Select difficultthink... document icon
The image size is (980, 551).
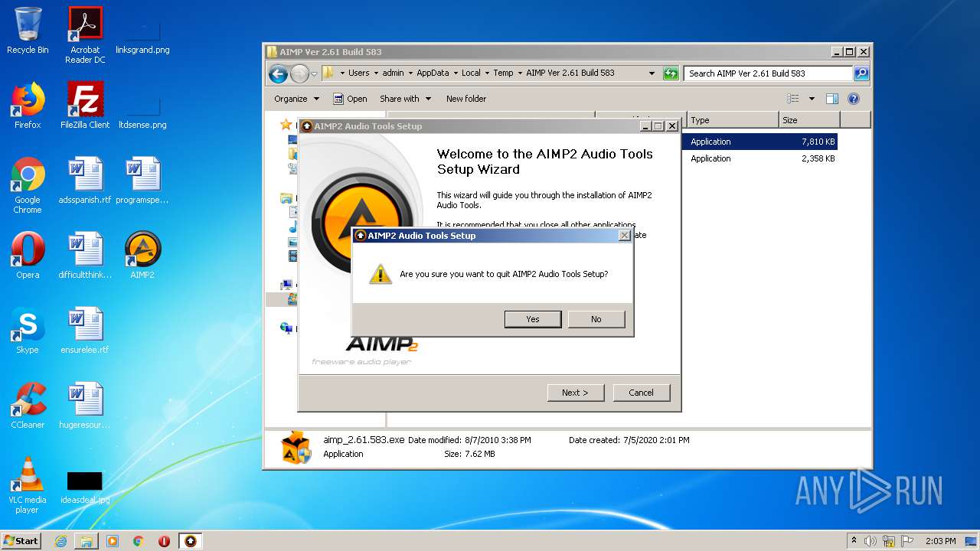[85, 256]
